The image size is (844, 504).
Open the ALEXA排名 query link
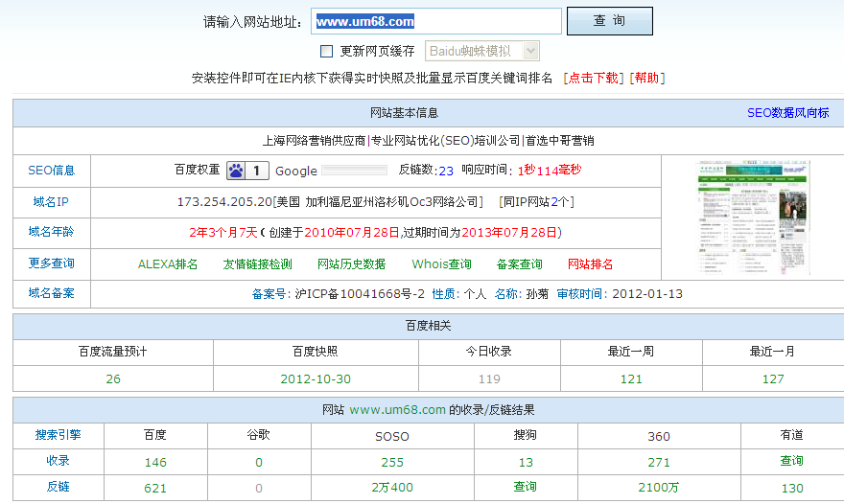[168, 263]
